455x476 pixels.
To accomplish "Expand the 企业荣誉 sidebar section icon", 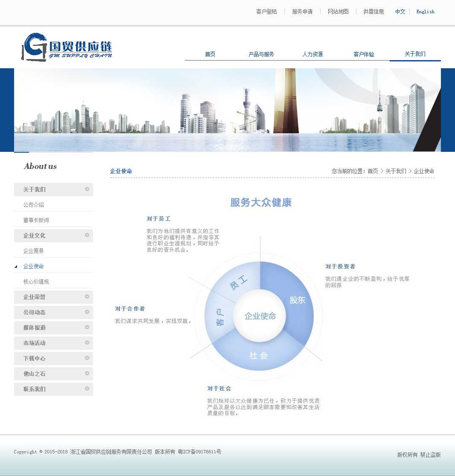I will tap(87, 296).
